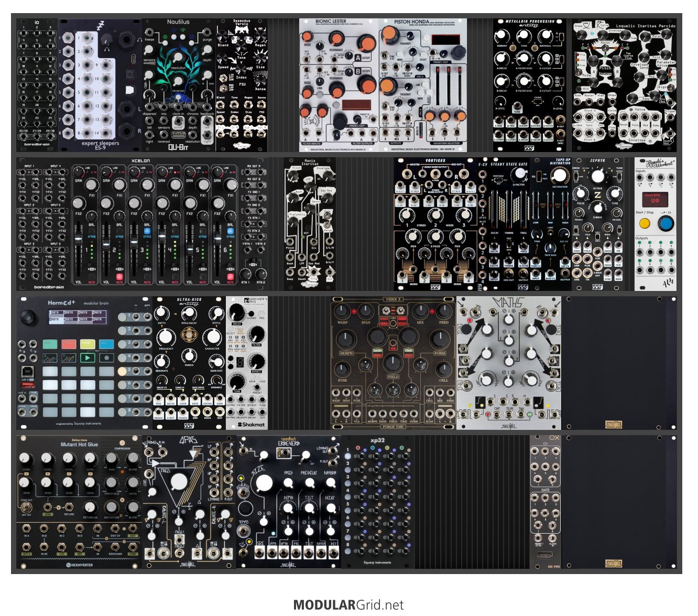Image resolution: width=698 pixels, height=616 pixels.
Task: Click the green play button on Hermod+
Action: tap(88, 358)
